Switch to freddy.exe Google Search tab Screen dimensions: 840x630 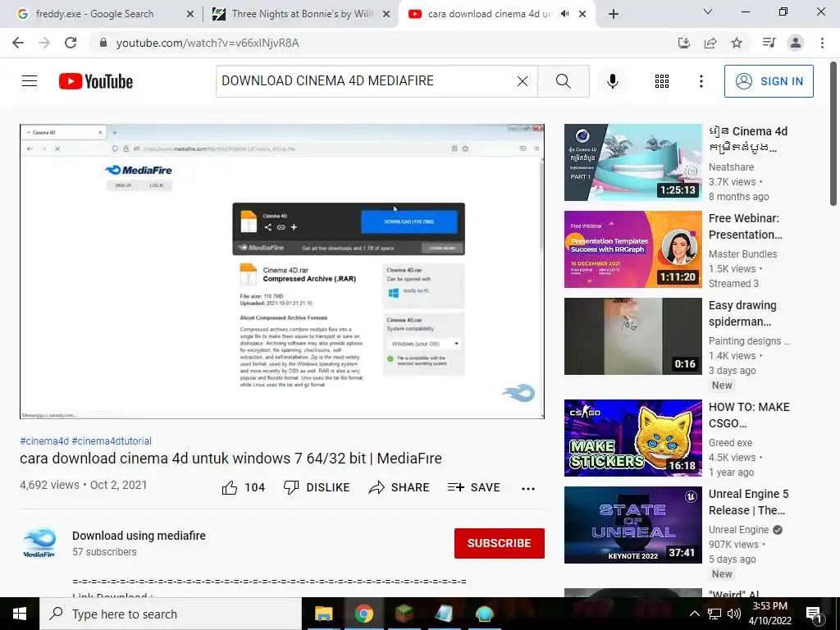pos(94,14)
